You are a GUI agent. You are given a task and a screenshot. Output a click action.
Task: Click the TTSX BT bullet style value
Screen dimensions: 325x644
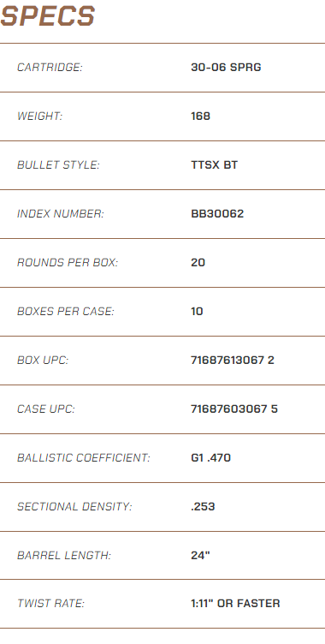tap(214, 165)
